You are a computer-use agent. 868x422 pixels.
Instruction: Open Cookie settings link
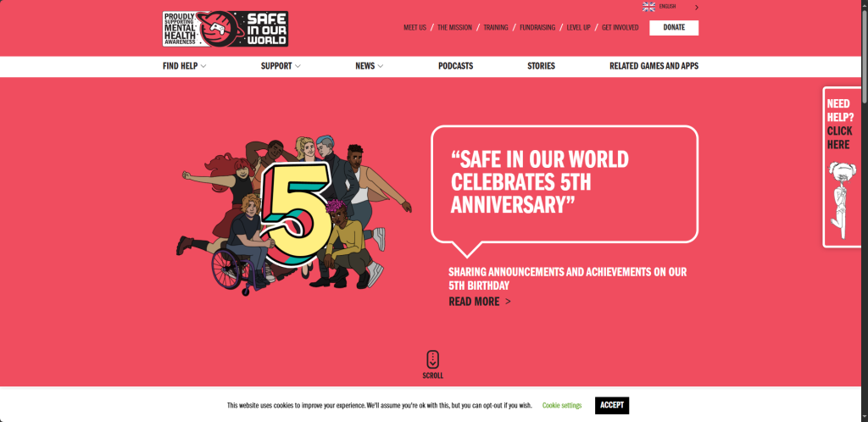pyautogui.click(x=562, y=405)
